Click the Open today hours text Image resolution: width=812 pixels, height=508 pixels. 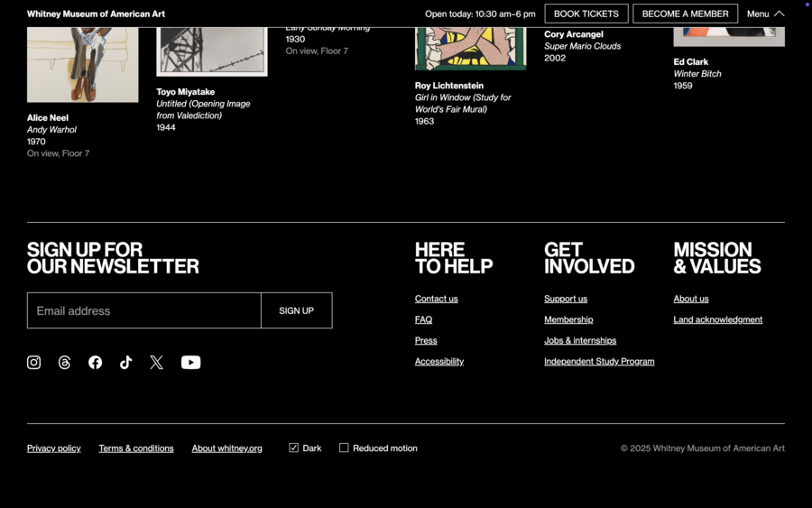[480, 14]
